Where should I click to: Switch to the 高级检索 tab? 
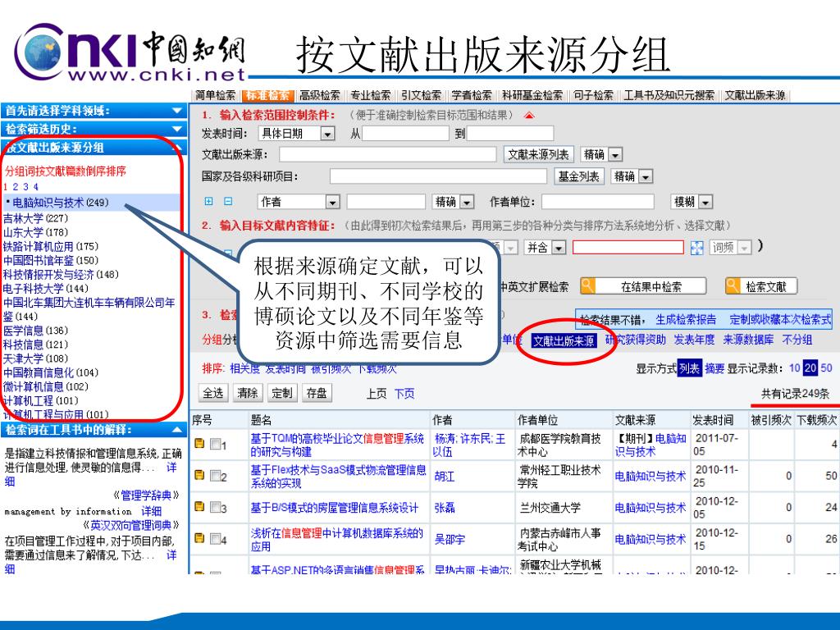pos(320,95)
